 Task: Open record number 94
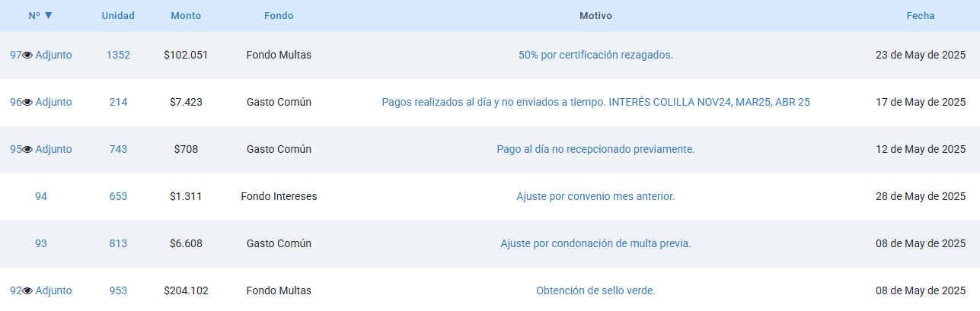41,197
